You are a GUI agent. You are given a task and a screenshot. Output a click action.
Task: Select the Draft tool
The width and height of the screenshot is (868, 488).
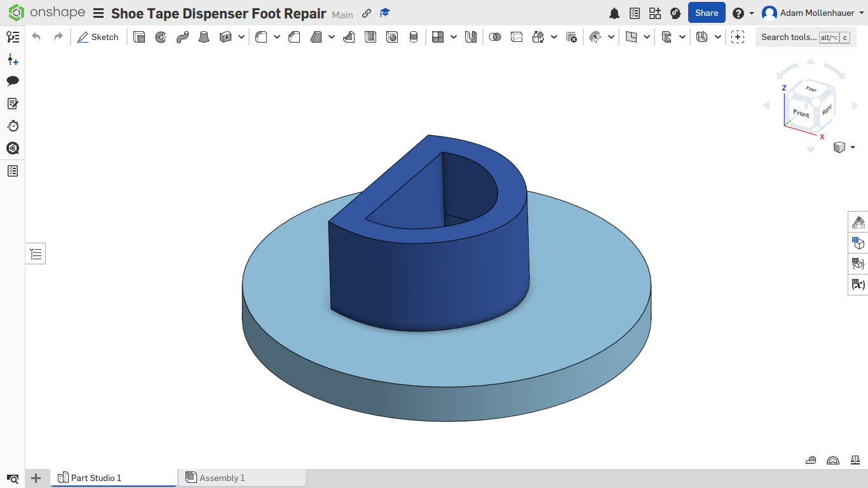pos(316,37)
